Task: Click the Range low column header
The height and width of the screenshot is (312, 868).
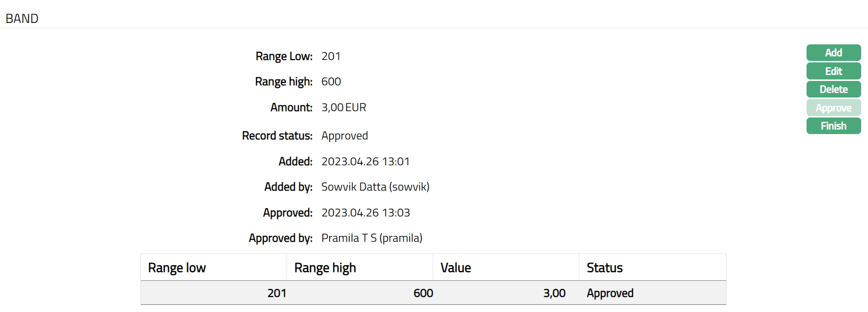Action: point(177,268)
